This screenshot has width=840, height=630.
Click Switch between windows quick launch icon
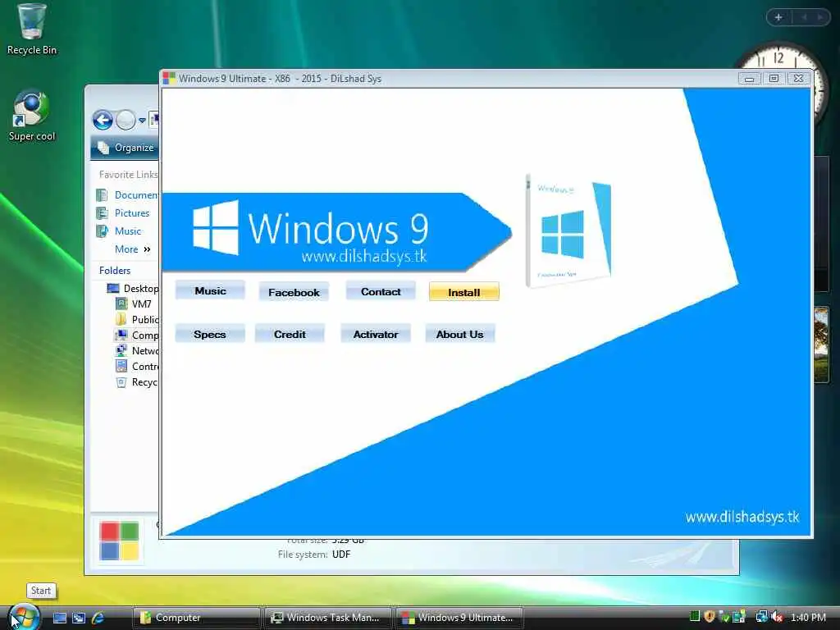(79, 618)
